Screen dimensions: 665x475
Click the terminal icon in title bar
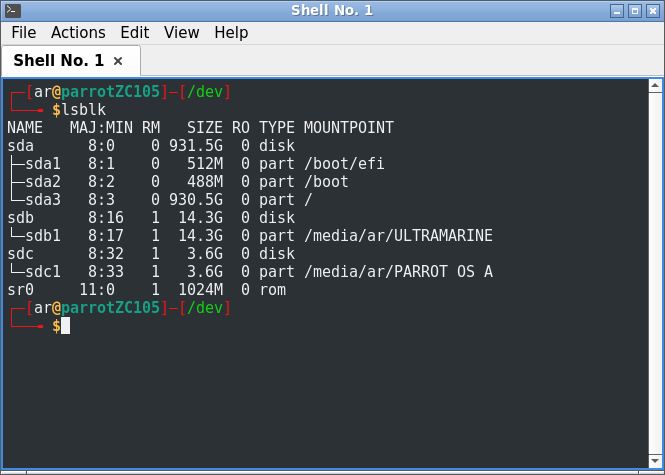coord(13,11)
